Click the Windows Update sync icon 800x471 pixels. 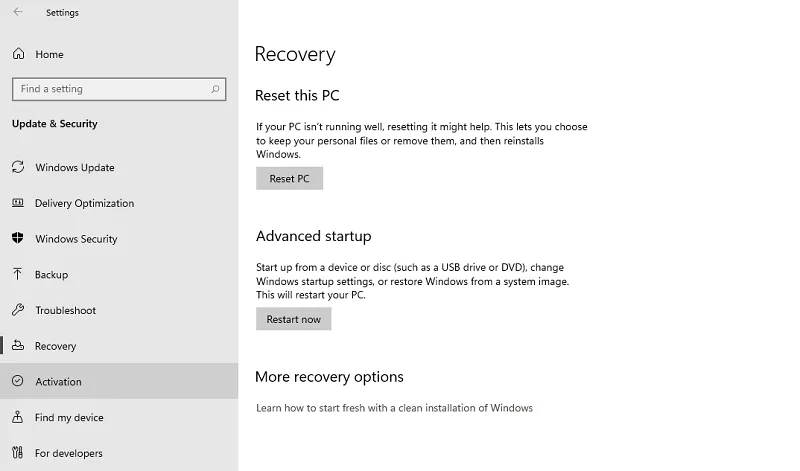click(18, 167)
